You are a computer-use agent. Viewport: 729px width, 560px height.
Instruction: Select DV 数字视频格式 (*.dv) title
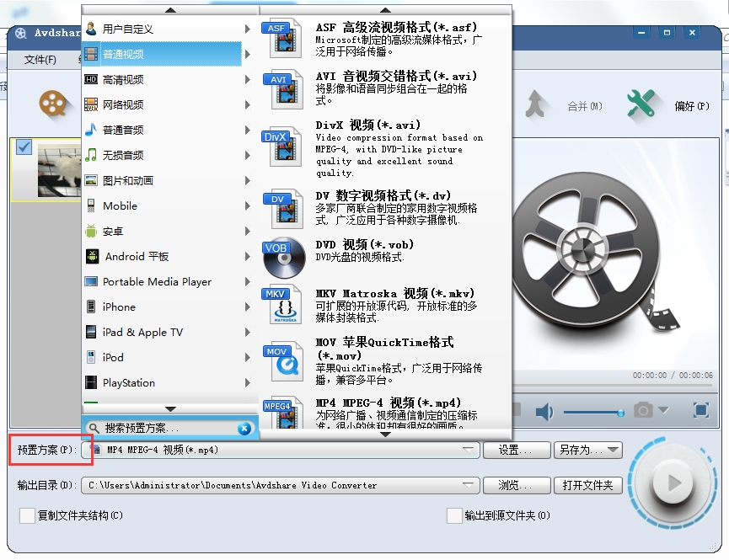[x=383, y=195]
